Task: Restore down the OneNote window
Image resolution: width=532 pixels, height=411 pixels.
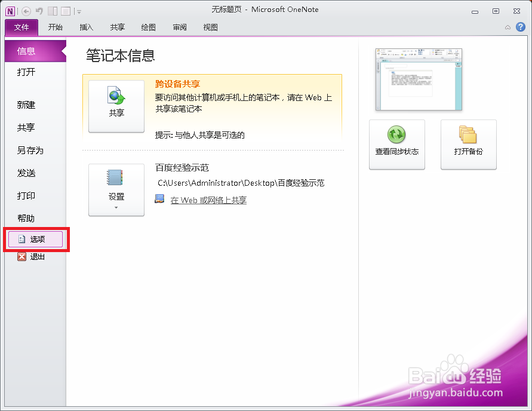Action: [496, 11]
